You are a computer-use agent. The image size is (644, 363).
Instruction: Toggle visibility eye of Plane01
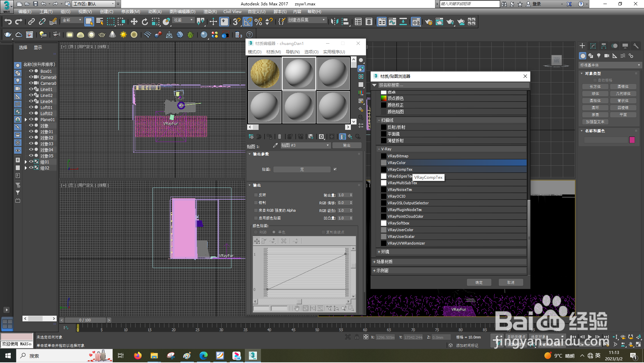coord(31,119)
